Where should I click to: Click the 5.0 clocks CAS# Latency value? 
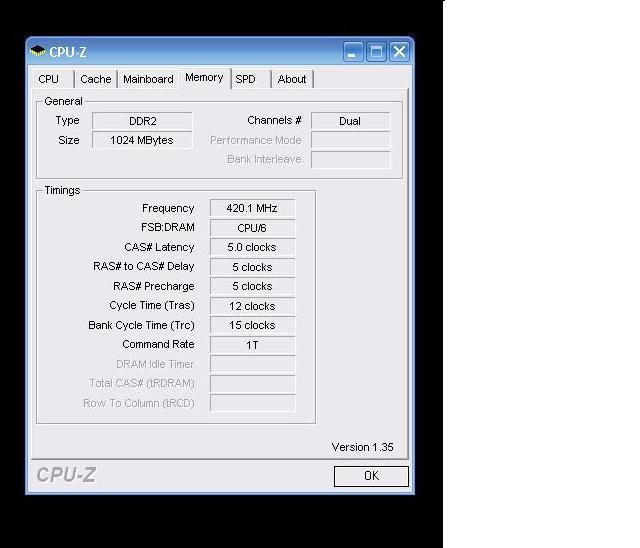[252, 247]
